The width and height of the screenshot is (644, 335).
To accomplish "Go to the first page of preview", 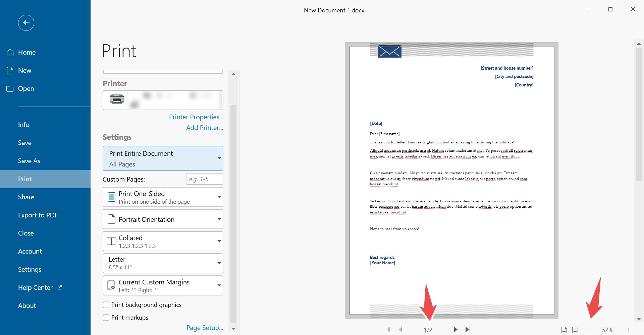I will (388, 330).
